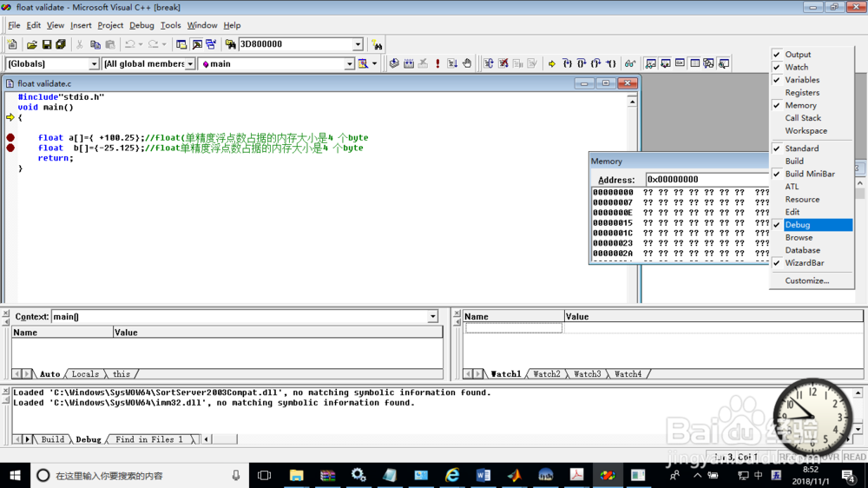Click the Output panel scroll up arrow
The height and width of the screenshot is (488, 868).
pos(858,392)
